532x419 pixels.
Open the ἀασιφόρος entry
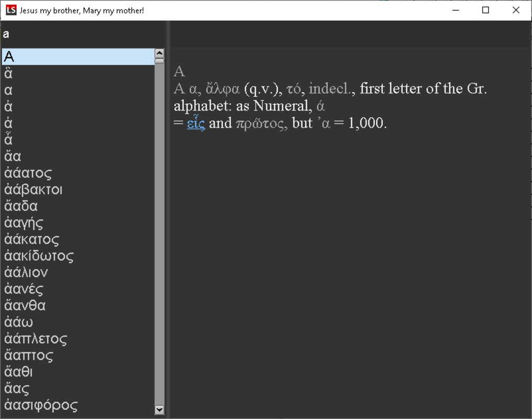click(78, 405)
